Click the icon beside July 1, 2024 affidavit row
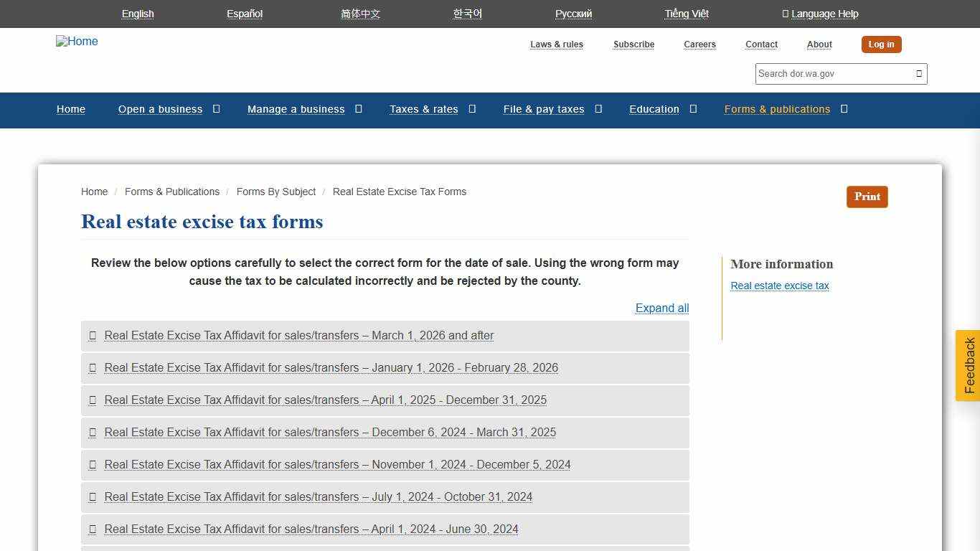 pyautogui.click(x=93, y=497)
